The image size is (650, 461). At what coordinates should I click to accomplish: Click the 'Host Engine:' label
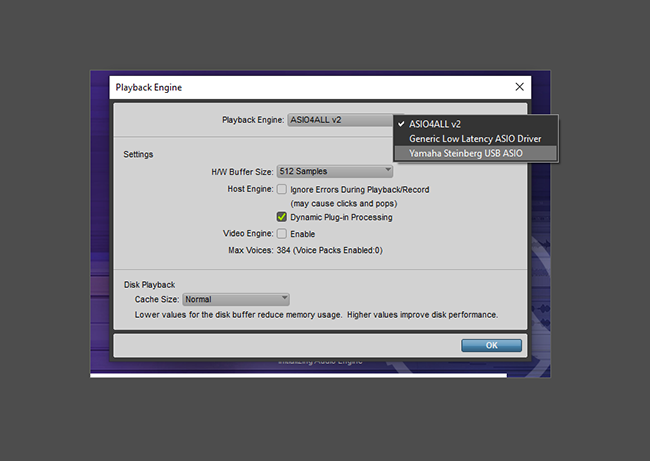click(x=250, y=189)
